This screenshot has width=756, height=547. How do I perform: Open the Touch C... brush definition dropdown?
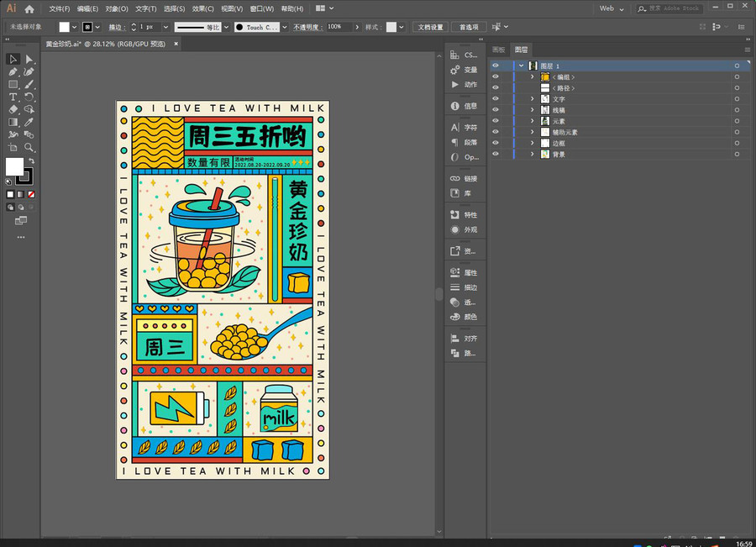click(285, 28)
